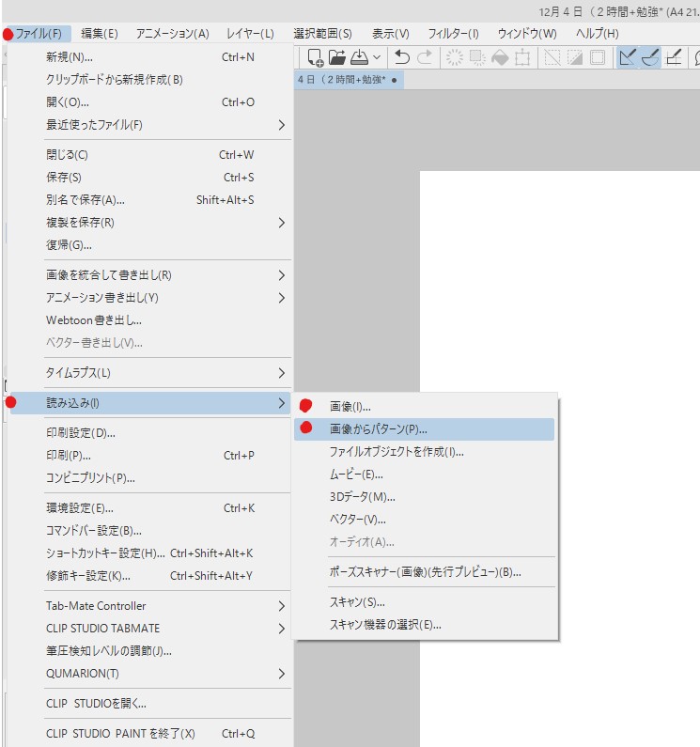Choose CLIP STUDIO PAINT を終了(X)
The height and width of the screenshot is (747, 700).
[x=150, y=734]
